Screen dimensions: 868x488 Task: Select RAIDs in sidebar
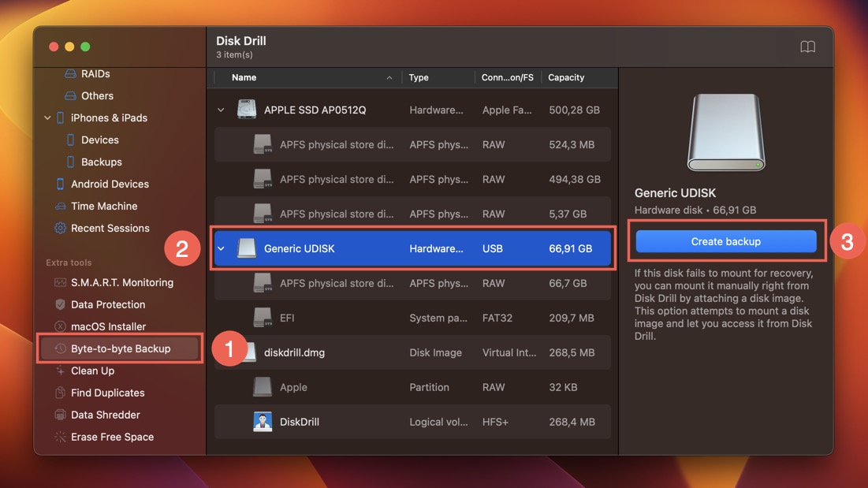coord(95,73)
